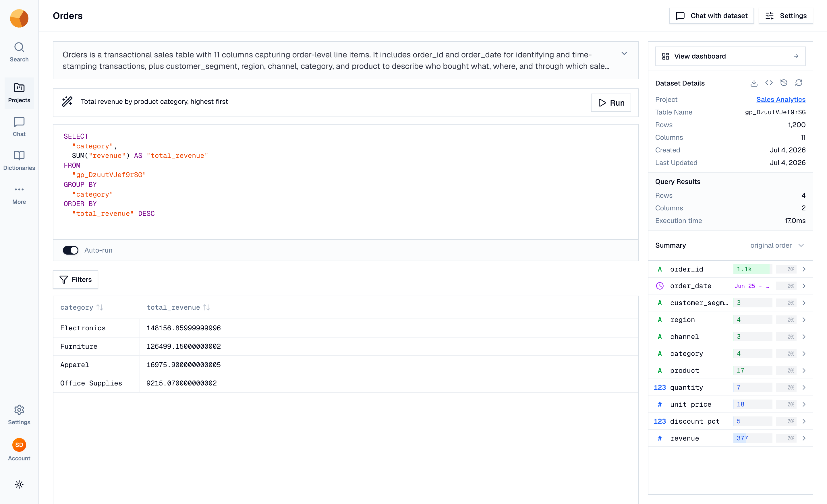
Task: Click the code embed icon in Dataset Details
Action: click(x=769, y=83)
